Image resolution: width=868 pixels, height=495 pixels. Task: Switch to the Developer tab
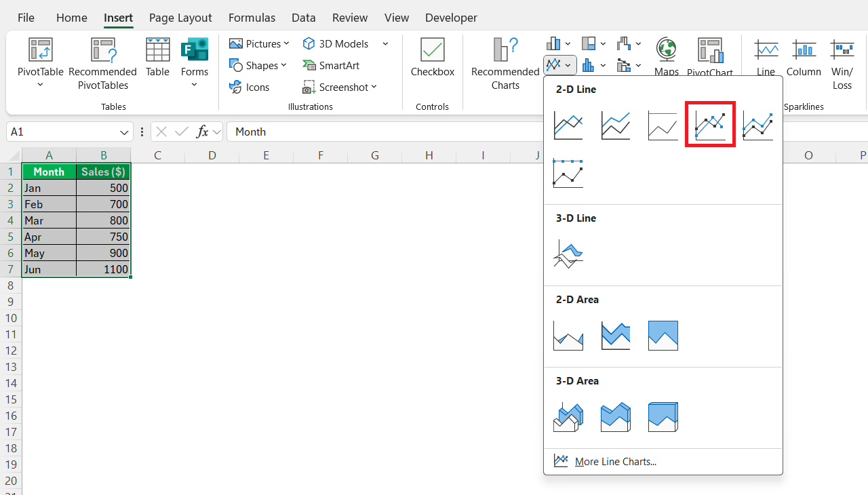tap(451, 18)
